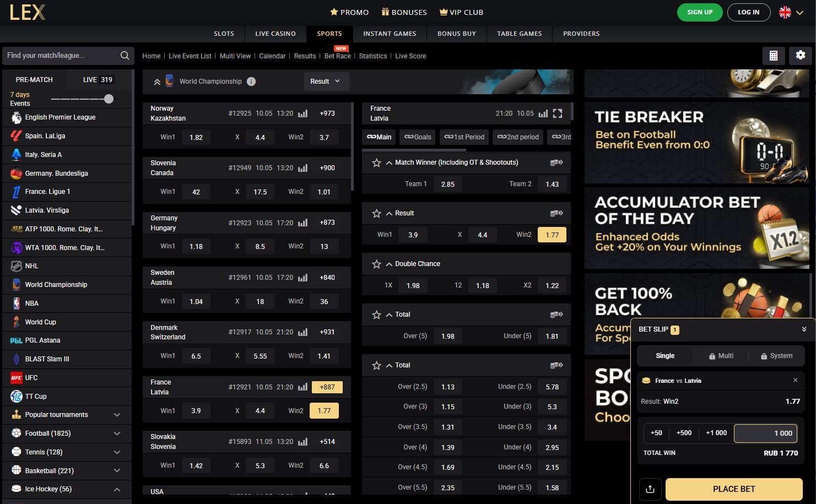This screenshot has width=816, height=504.
Task: Select Team 1 odds 2.85
Action: click(x=448, y=184)
